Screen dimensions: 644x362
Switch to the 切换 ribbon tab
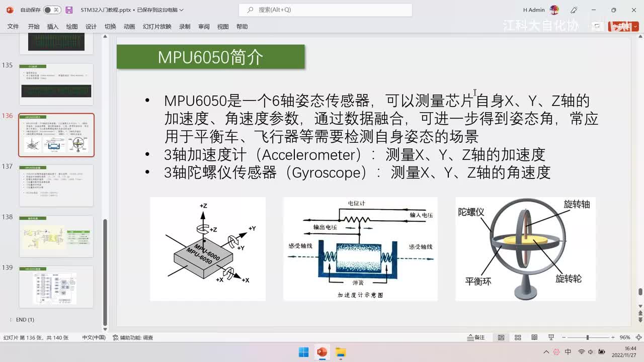click(110, 27)
